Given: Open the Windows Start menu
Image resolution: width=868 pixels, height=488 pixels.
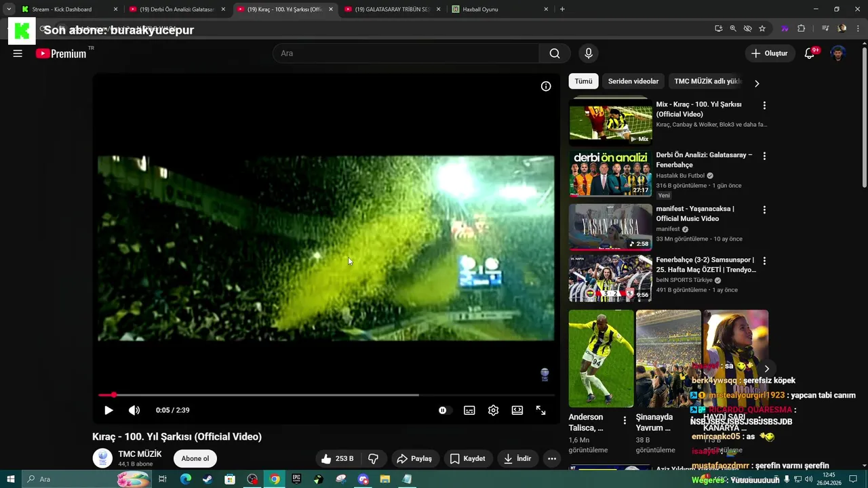Looking at the screenshot, I should tap(10, 479).
